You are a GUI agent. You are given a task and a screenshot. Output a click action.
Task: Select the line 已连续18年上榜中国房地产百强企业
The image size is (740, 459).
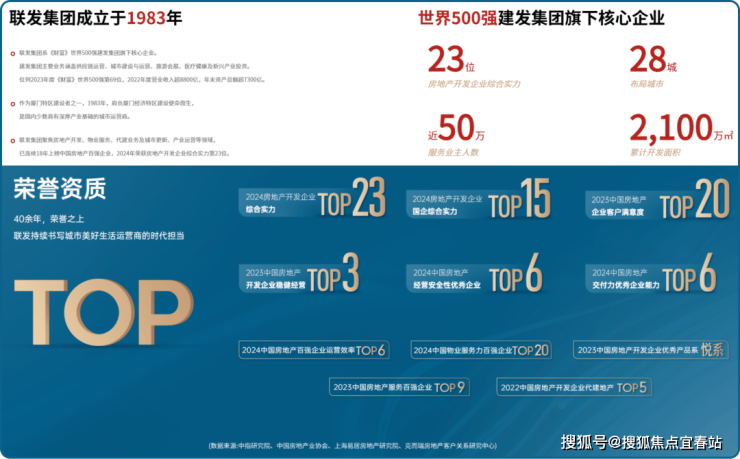click(x=125, y=153)
